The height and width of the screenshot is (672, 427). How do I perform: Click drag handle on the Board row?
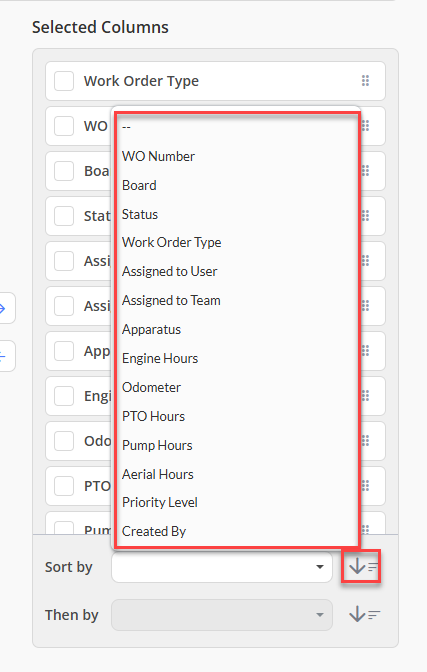tap(366, 171)
